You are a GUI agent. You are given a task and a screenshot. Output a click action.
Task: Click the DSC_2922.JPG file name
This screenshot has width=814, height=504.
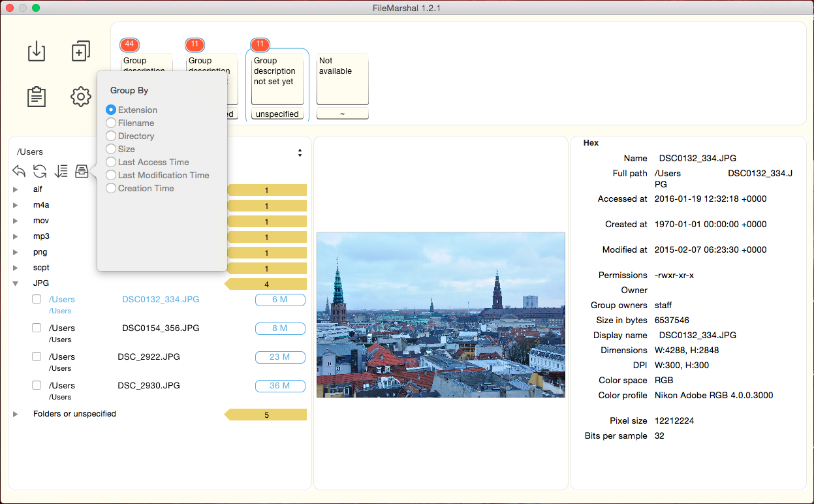(x=149, y=356)
